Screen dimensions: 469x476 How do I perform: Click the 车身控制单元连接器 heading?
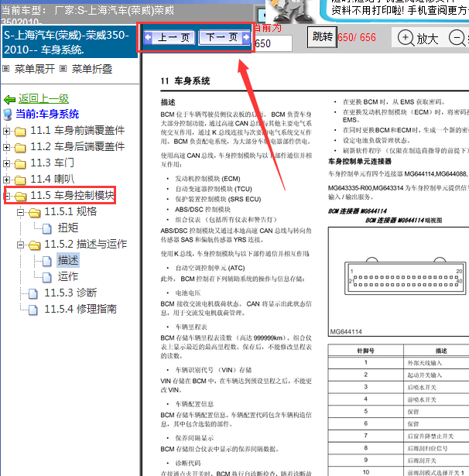point(360,161)
